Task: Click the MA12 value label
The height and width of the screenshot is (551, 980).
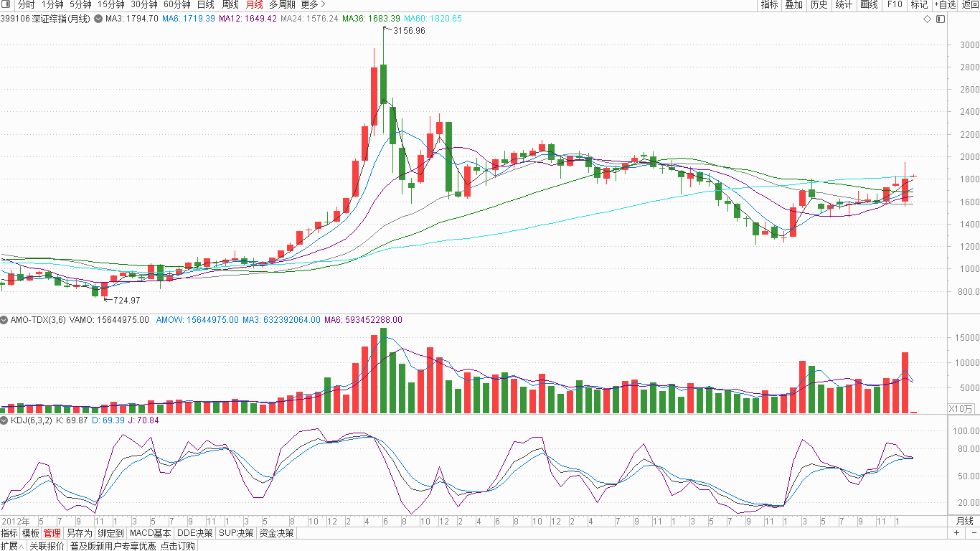Action: click(248, 19)
